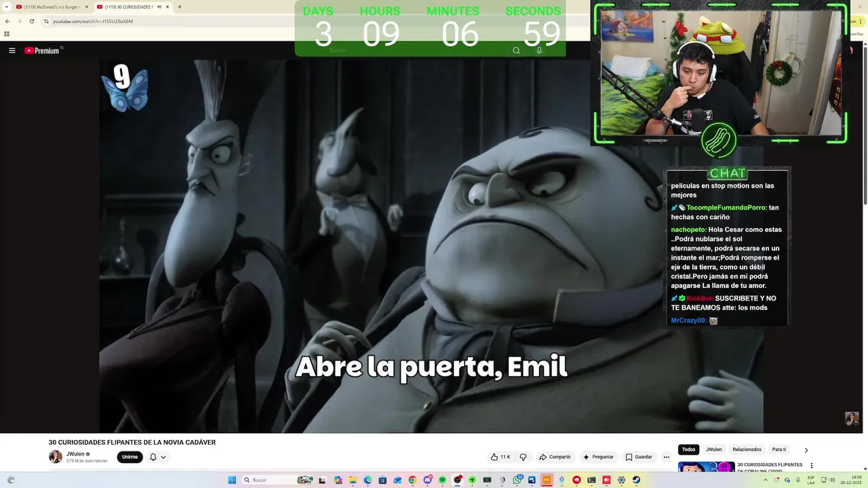Reload the current page
The height and width of the screenshot is (488, 868).
click(31, 21)
